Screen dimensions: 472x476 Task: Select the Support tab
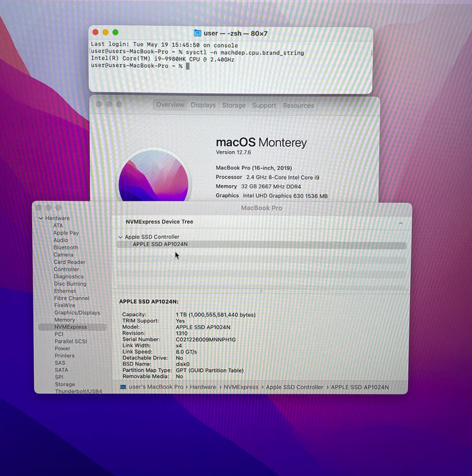coord(264,105)
